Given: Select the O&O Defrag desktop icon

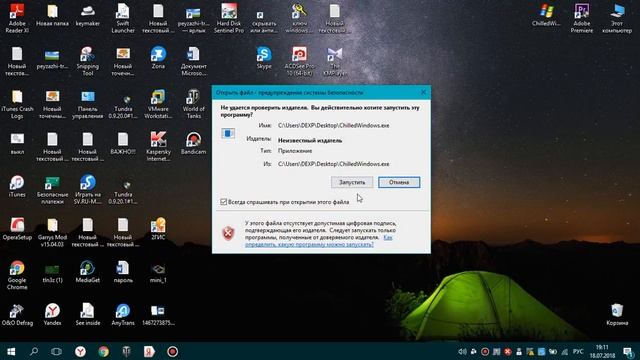Looking at the screenshot, I should (17, 315).
